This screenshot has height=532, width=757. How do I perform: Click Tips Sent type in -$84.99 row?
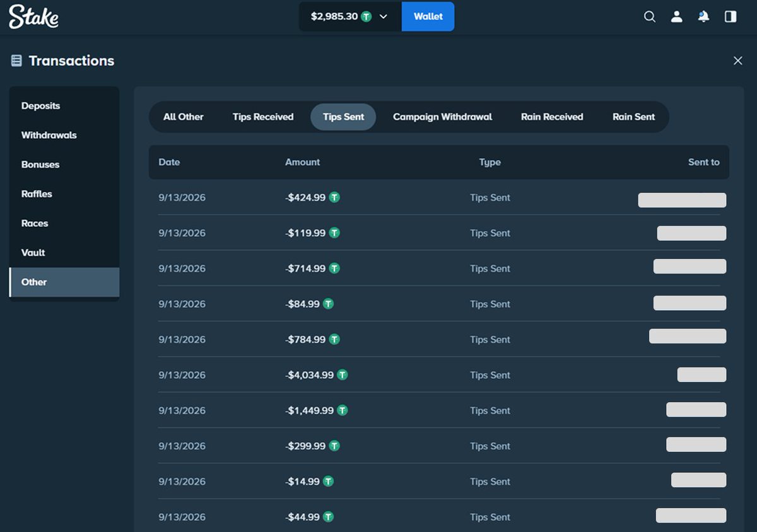tap(490, 304)
